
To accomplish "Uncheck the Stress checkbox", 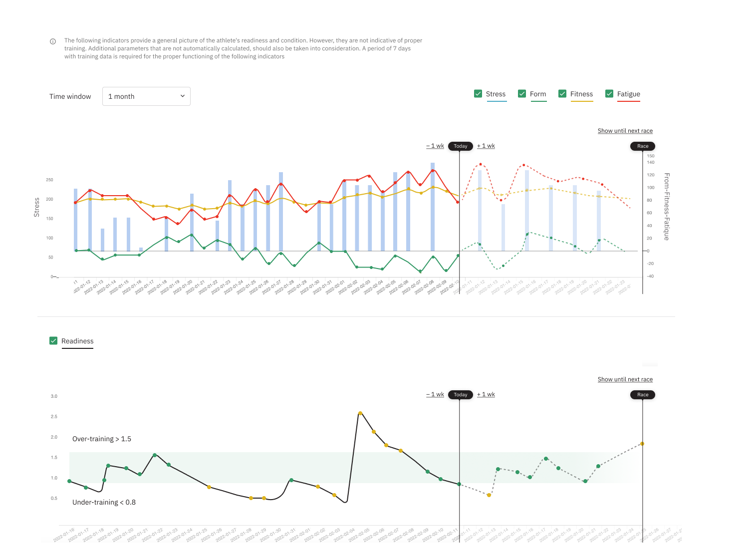I will (478, 94).
